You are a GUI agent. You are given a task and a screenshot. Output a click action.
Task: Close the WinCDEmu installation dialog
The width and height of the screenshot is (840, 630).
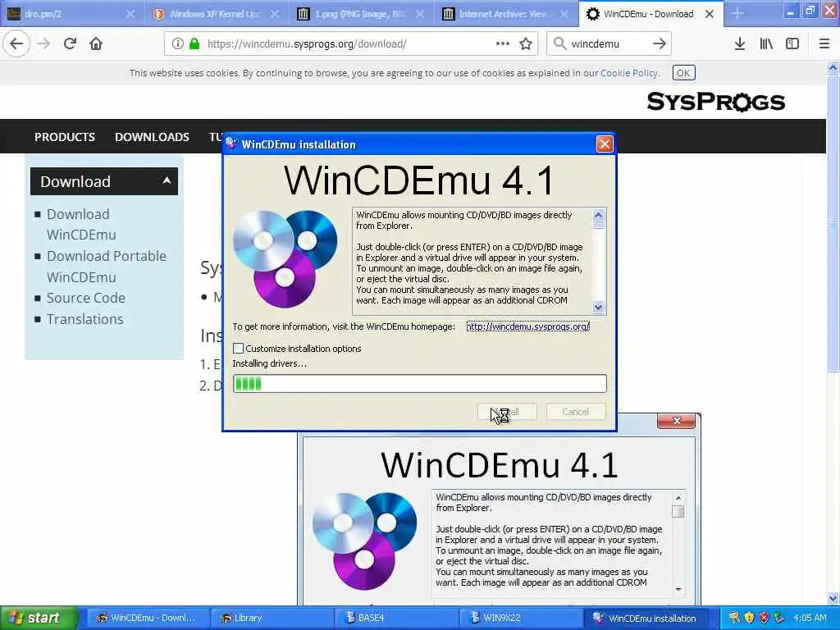(605, 144)
